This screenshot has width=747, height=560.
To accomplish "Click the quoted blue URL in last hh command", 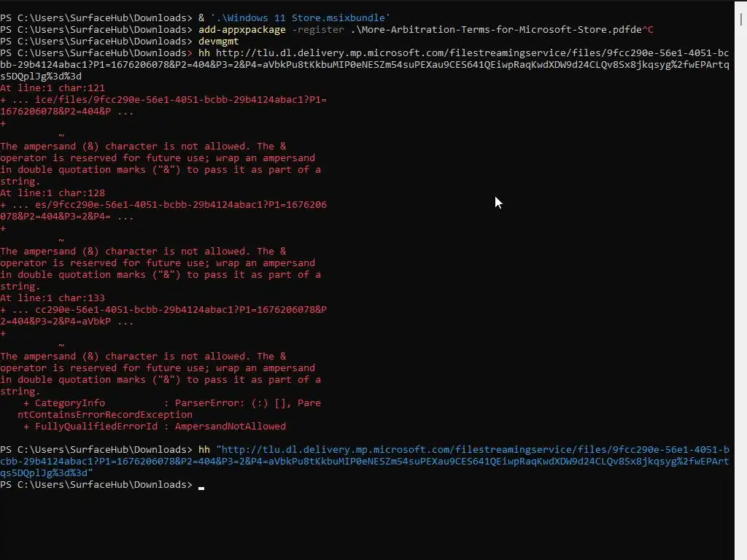I will point(365,461).
